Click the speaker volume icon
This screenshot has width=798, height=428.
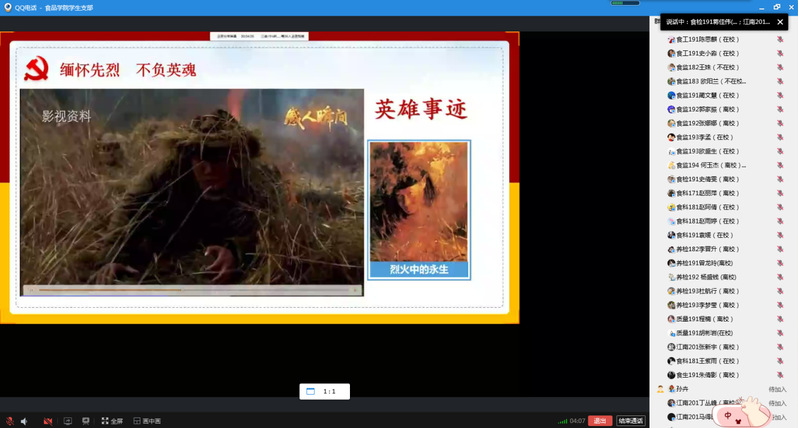click(x=24, y=421)
